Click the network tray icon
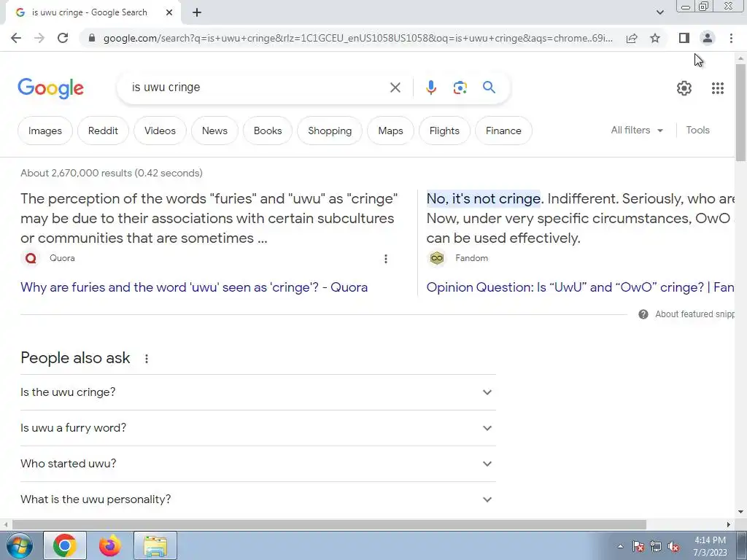This screenshot has height=560, width=747. coord(656,547)
